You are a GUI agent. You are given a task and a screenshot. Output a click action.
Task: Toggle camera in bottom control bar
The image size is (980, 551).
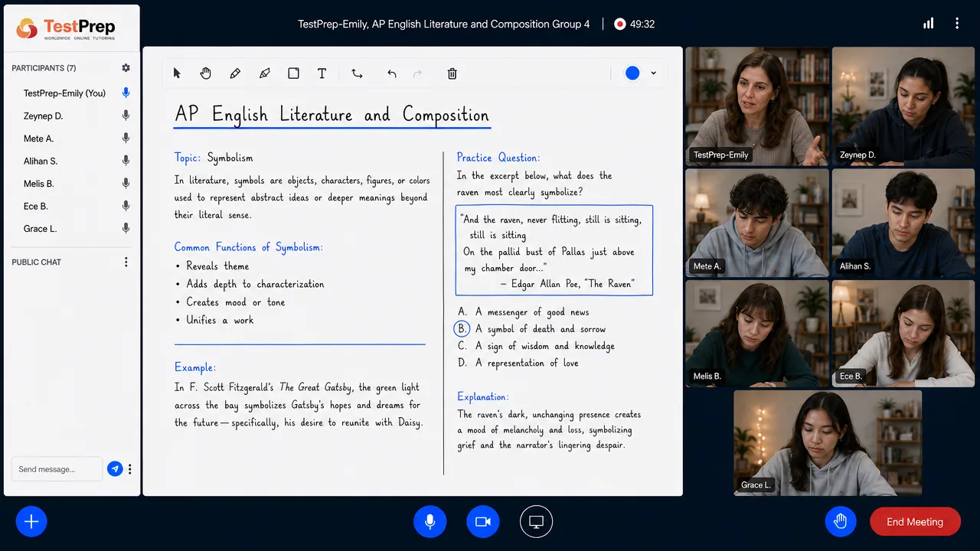click(x=483, y=522)
